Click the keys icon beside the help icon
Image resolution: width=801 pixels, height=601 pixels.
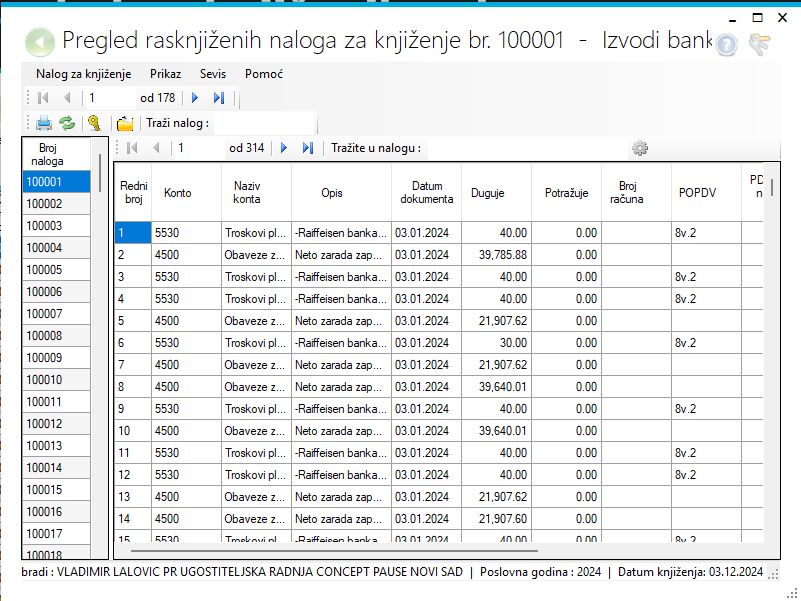pyautogui.click(x=760, y=44)
